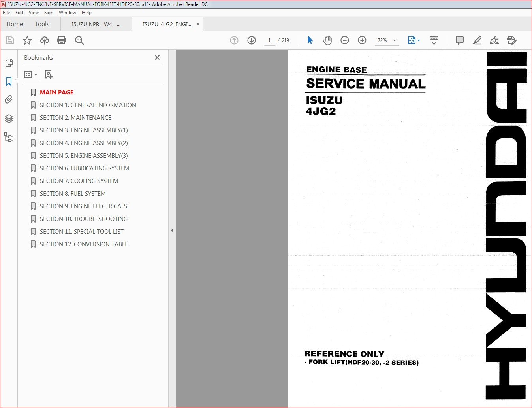Click the 'Bookmarks' panel title
Image resolution: width=532 pixels, height=408 pixels.
tap(38, 58)
